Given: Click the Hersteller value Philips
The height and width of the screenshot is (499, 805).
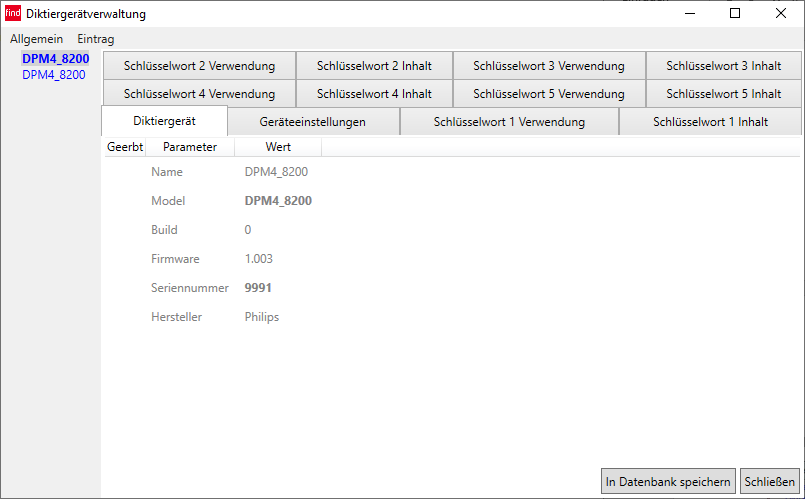Looking at the screenshot, I should [x=262, y=317].
